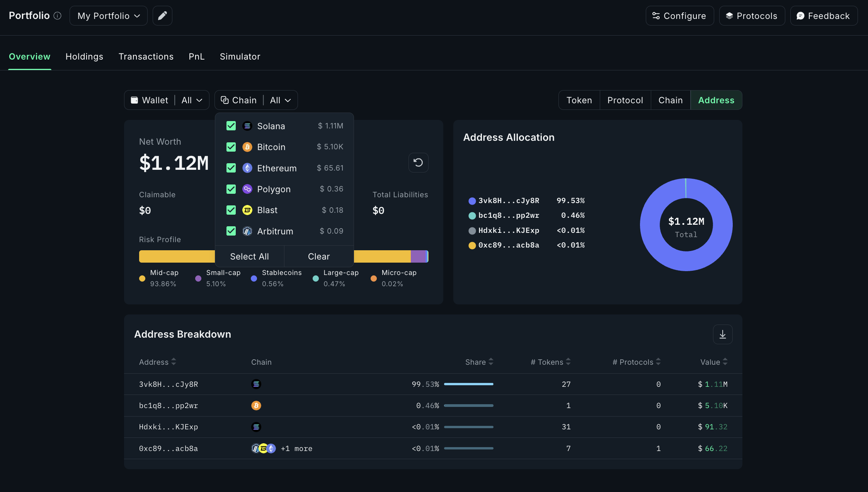The image size is (868, 492).
Task: Download the Address Breakdown export
Action: tap(722, 334)
